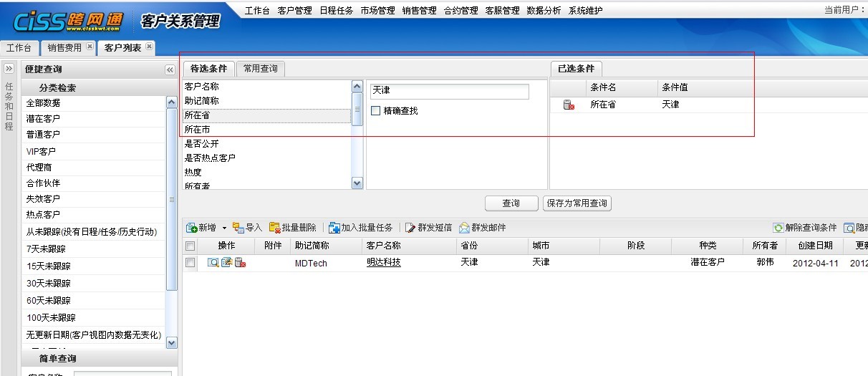Tick the MDTech row checkbox
This screenshot has height=376, width=868.
pos(190,263)
